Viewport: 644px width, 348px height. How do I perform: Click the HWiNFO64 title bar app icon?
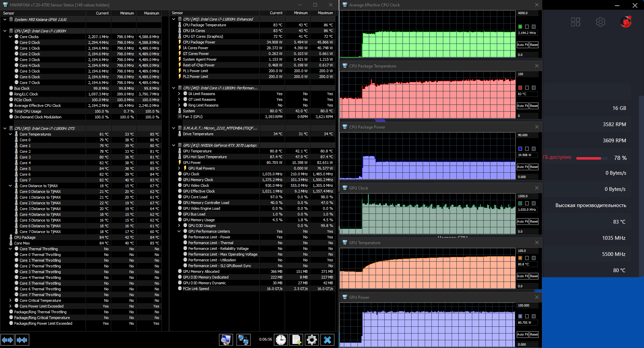[5, 5]
